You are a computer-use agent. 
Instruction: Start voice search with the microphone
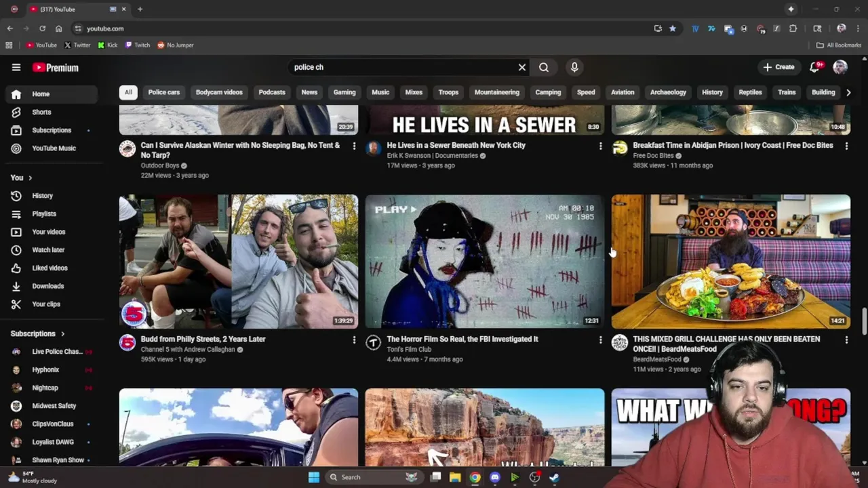coord(574,67)
